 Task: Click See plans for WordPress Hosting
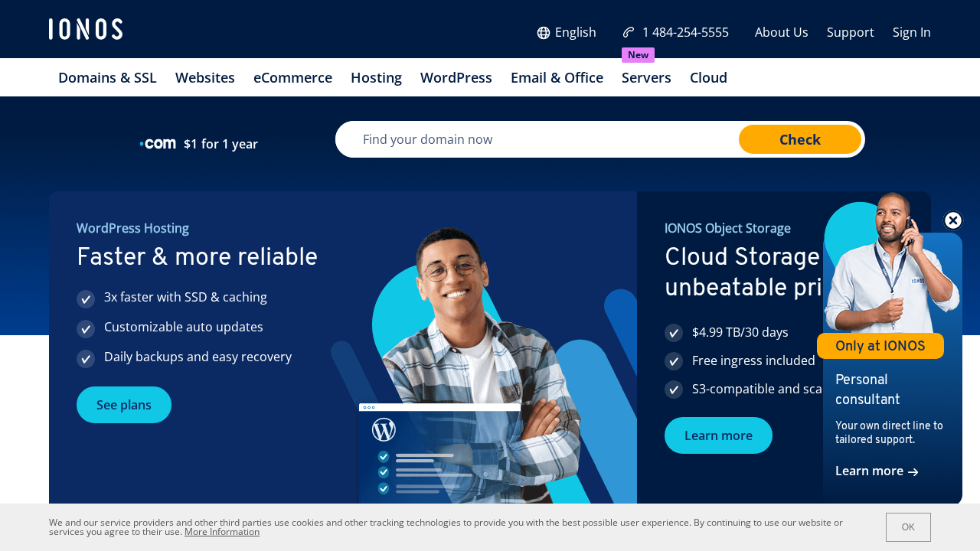[124, 405]
